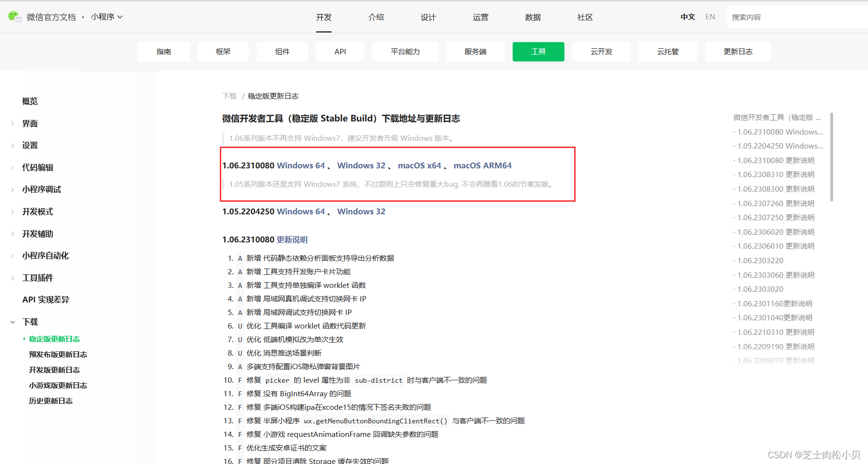Select the 服务端 sub-navigation button

point(475,52)
